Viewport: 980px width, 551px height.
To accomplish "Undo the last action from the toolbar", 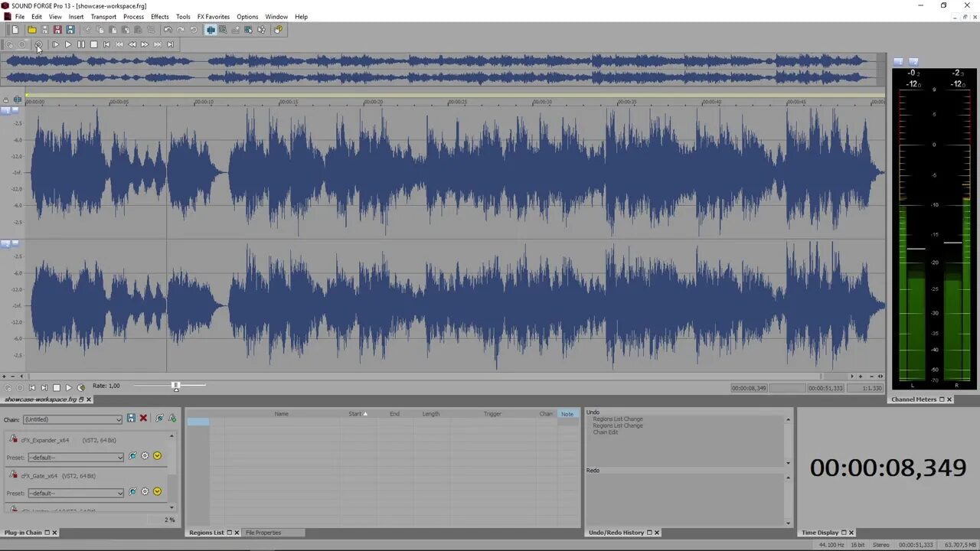I will click(168, 30).
